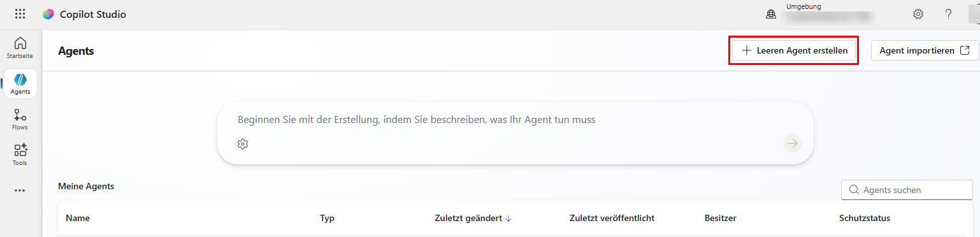Open agent prompt settings gear icon
Viewport: 980px width, 237px height.
click(x=242, y=144)
